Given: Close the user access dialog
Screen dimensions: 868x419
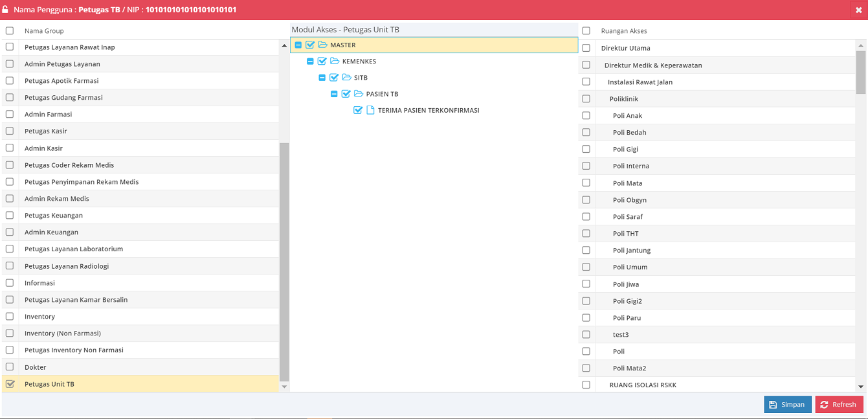Looking at the screenshot, I should [x=858, y=10].
